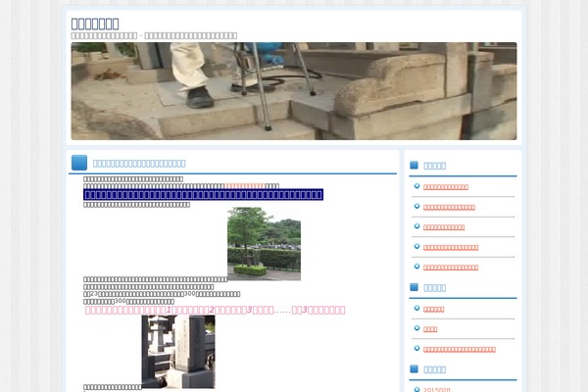This screenshot has width=588, height=392.
Task: Open the fourth link in the top sidebar list
Action: click(x=451, y=248)
